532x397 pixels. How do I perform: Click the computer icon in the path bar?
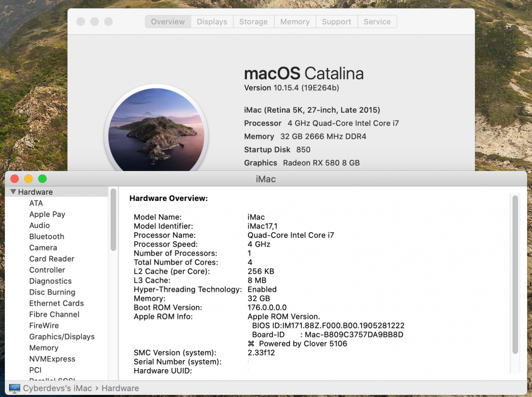tap(14, 388)
